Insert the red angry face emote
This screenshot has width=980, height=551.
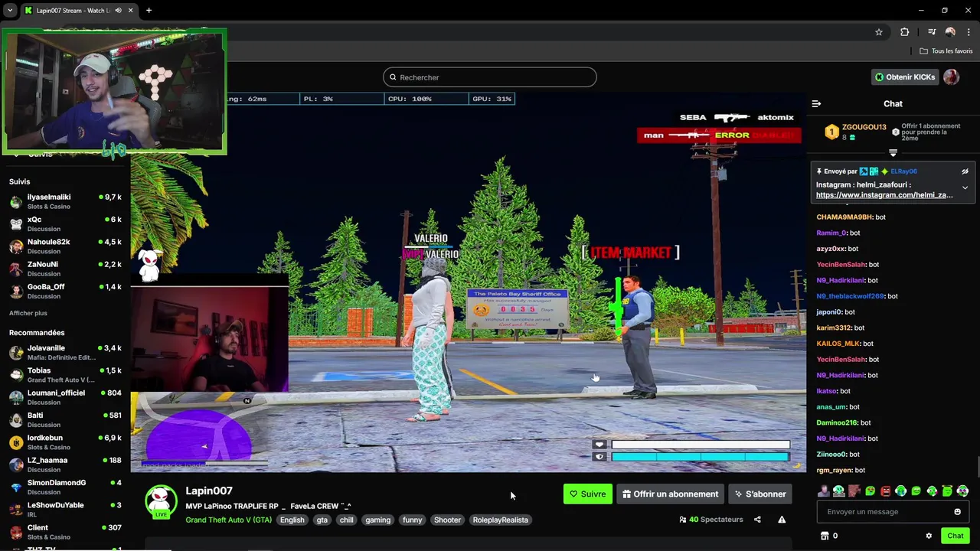pyautogui.click(x=885, y=491)
